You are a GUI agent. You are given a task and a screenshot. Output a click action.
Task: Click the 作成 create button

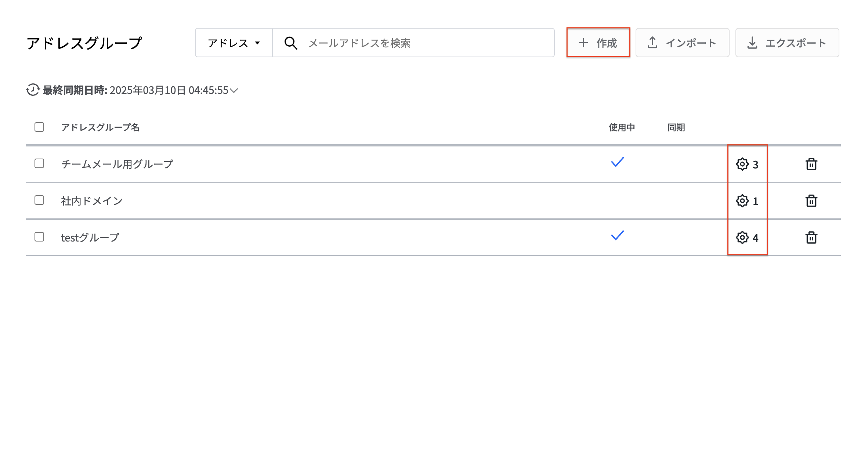click(598, 43)
